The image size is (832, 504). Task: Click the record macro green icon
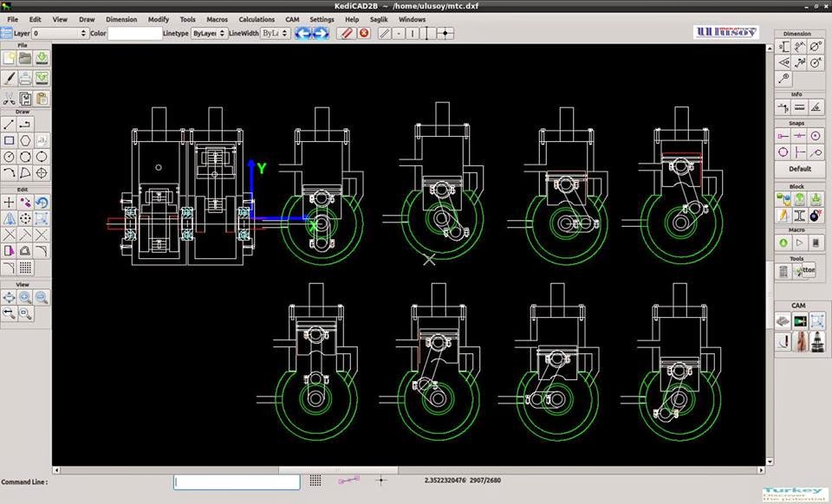click(x=783, y=242)
